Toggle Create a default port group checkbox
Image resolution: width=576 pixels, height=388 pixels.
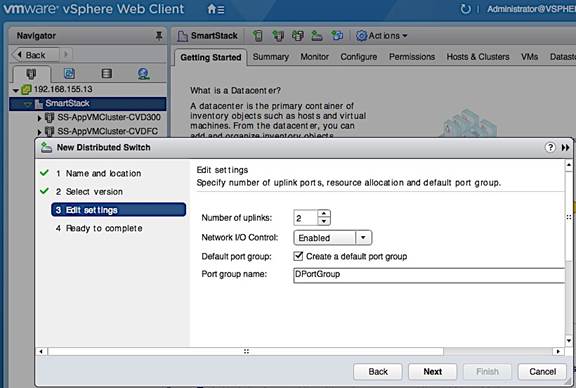pos(298,256)
